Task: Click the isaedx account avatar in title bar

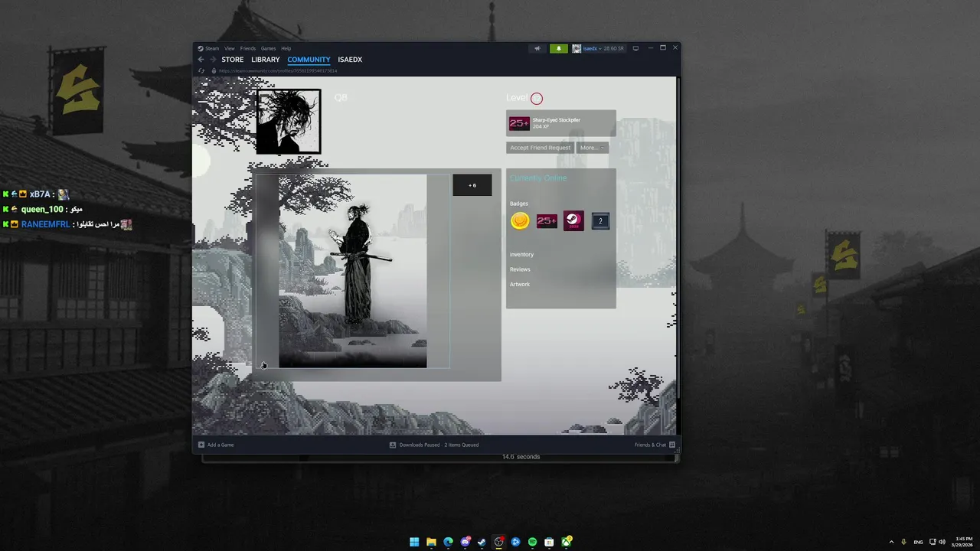Action: pos(577,48)
